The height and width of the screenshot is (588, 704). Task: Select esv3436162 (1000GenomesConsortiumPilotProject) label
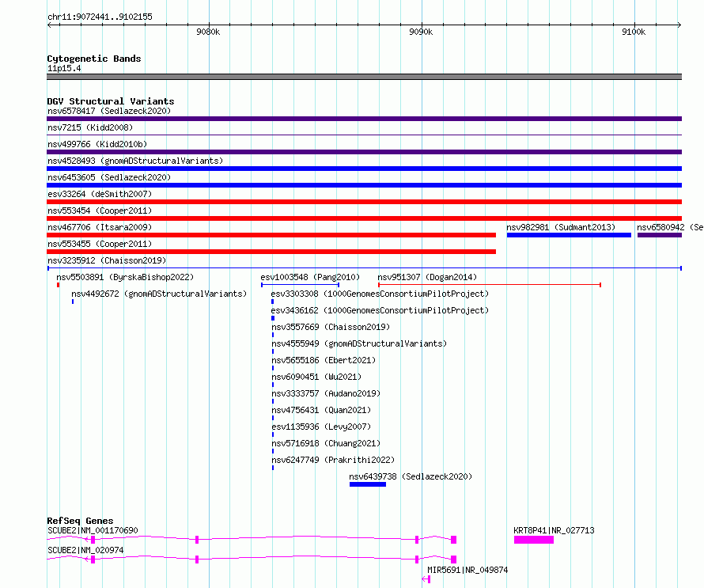point(380,310)
